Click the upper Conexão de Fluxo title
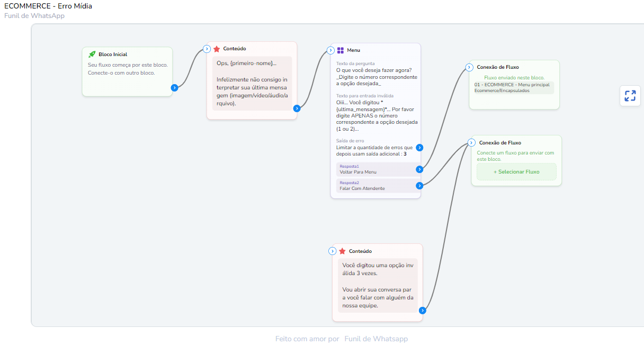Screen dimensions: 644x346 click(x=498, y=67)
